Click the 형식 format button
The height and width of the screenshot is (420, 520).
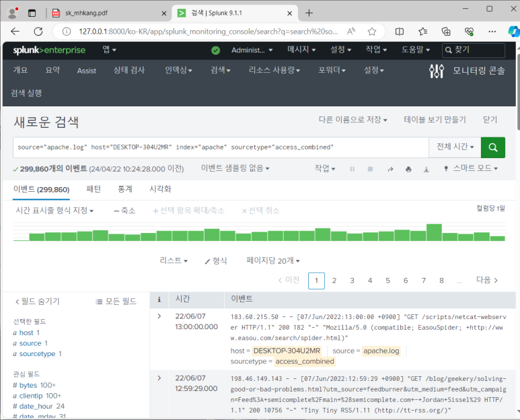coord(215,260)
